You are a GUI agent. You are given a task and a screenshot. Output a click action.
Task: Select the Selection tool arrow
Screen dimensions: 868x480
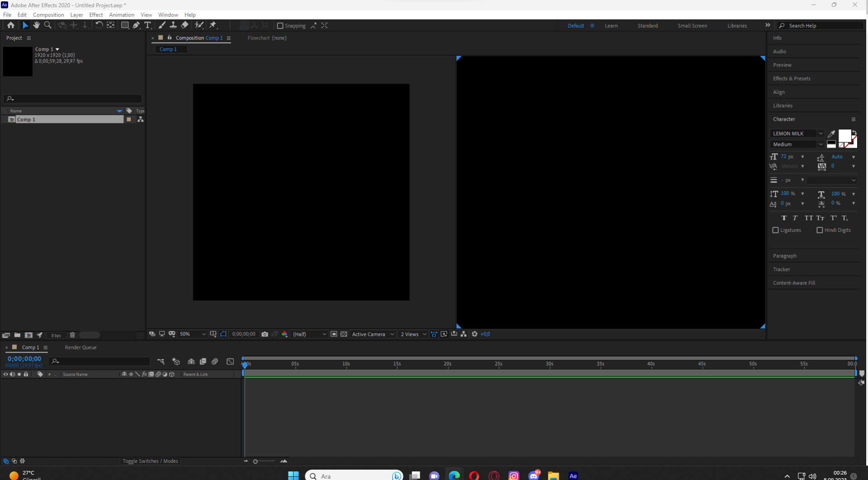coord(25,25)
